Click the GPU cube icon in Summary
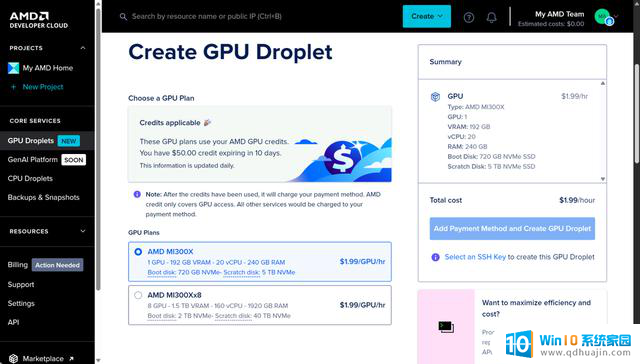The height and width of the screenshot is (364, 640). [x=436, y=97]
